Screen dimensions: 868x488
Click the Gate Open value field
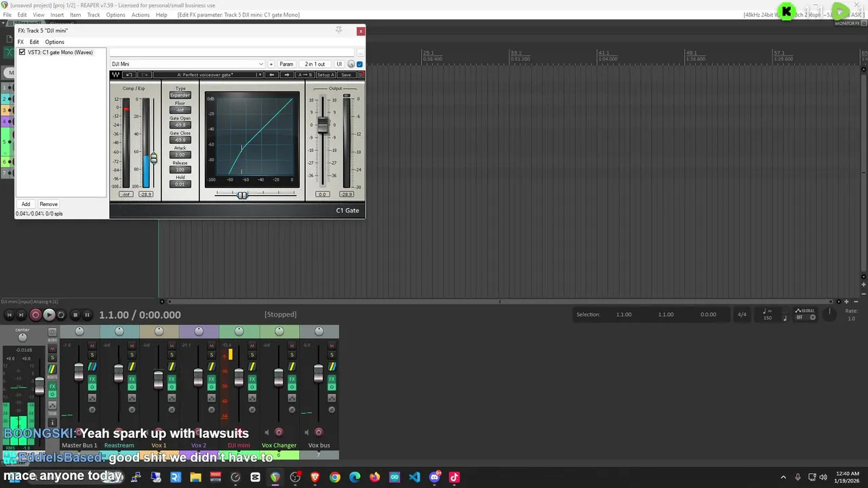click(x=180, y=125)
